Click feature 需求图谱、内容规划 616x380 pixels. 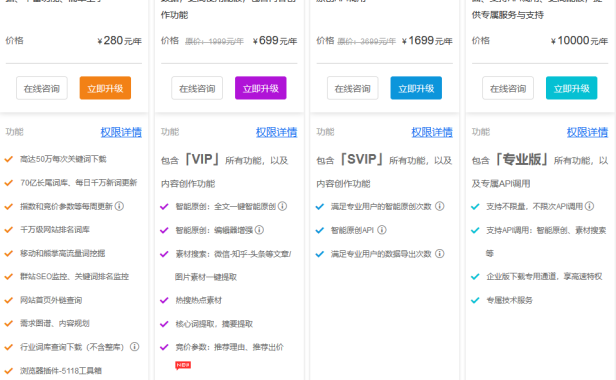55,323
